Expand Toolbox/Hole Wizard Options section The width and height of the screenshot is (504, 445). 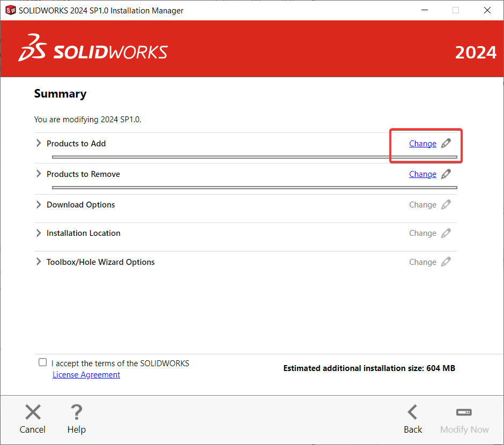click(x=39, y=262)
